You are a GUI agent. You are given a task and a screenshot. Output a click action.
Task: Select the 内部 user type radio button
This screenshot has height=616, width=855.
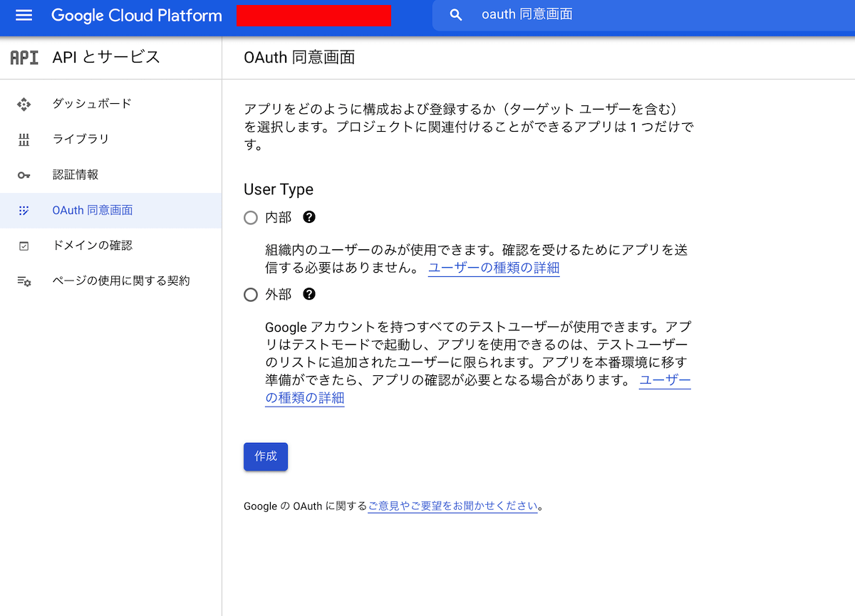click(x=251, y=218)
